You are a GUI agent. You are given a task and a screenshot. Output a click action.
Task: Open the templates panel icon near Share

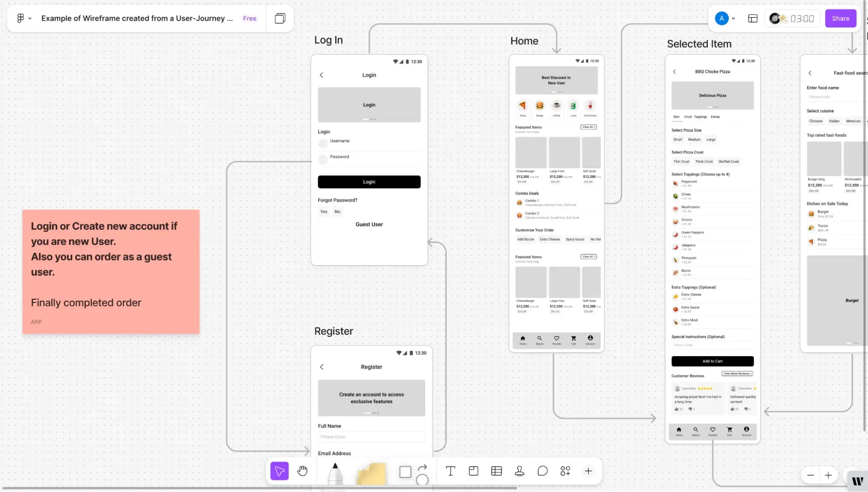[752, 18]
